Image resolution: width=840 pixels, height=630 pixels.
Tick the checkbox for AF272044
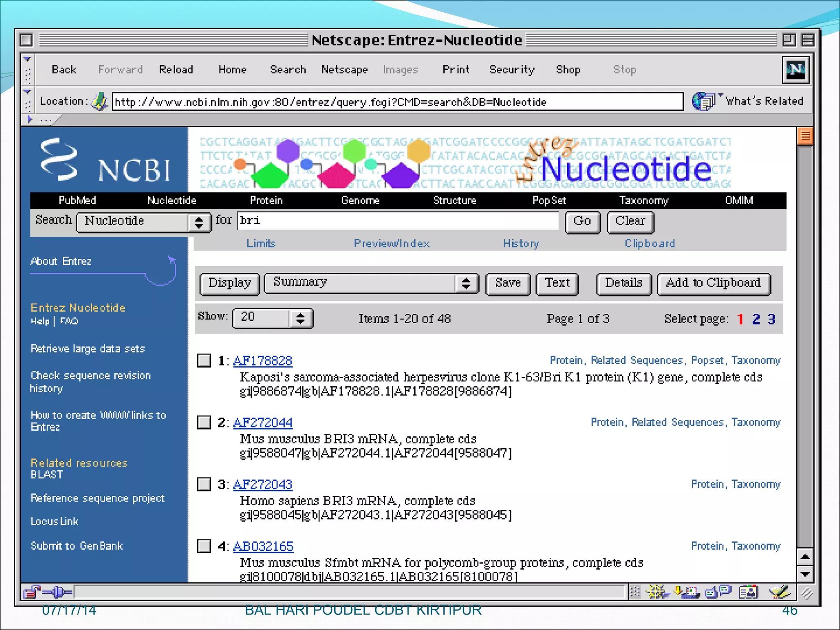tap(204, 422)
